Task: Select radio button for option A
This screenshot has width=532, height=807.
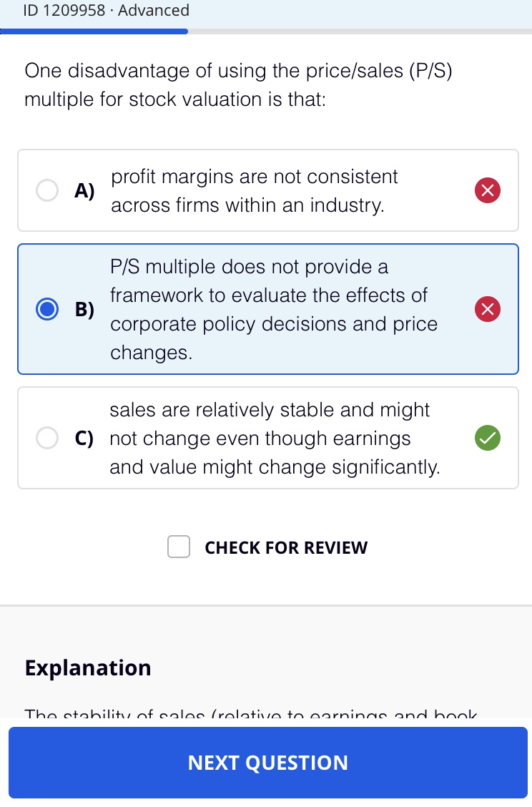Action: coord(46,190)
